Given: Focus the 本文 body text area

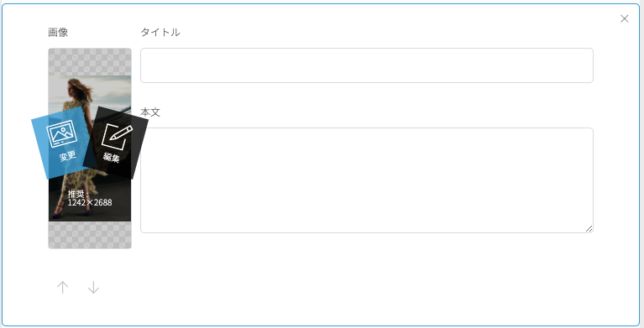Looking at the screenshot, I should coord(367,180).
